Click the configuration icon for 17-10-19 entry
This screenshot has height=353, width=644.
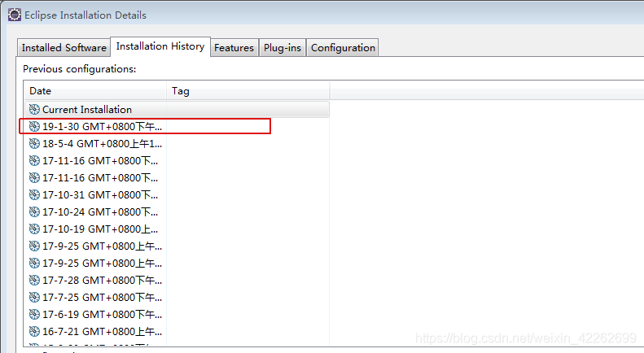pos(34,229)
